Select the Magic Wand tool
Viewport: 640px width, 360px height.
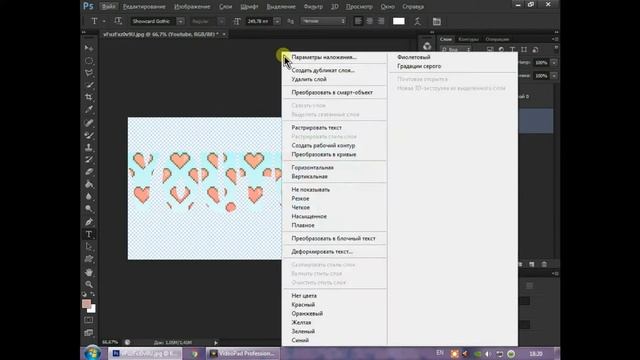[x=89, y=85]
